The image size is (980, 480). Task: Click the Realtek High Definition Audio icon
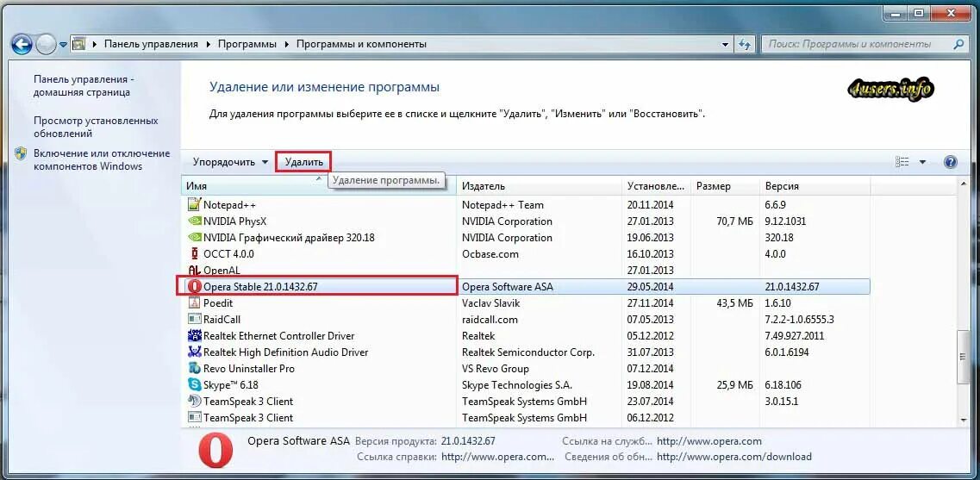[194, 352]
